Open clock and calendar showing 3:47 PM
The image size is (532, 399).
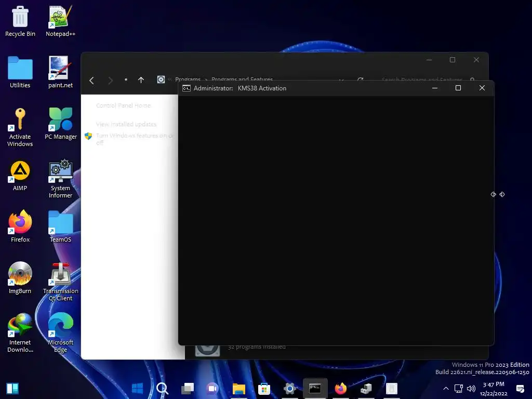494,389
